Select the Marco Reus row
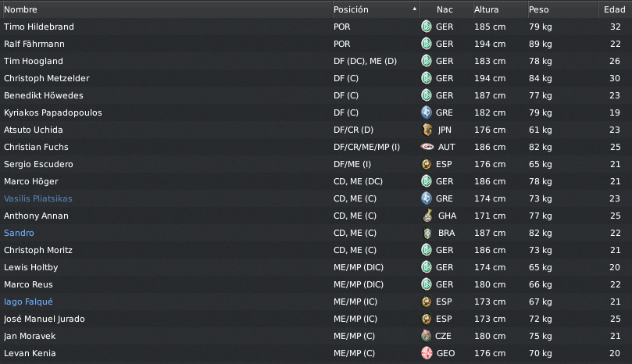 pos(316,284)
